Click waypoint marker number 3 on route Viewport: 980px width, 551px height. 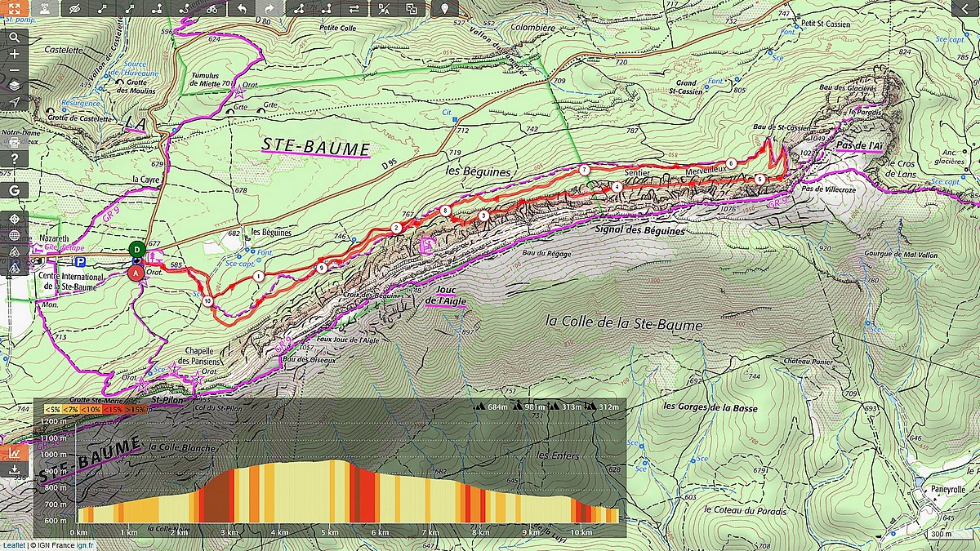tap(484, 216)
